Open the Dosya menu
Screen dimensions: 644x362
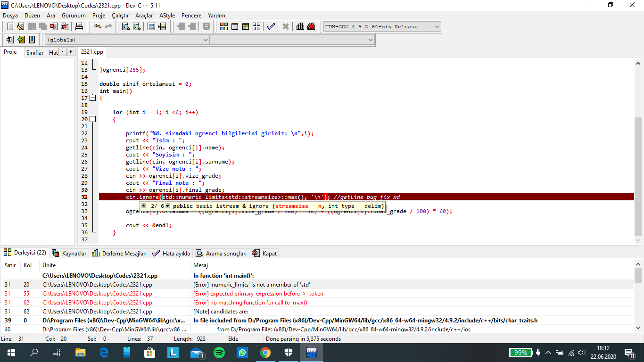coord(10,16)
